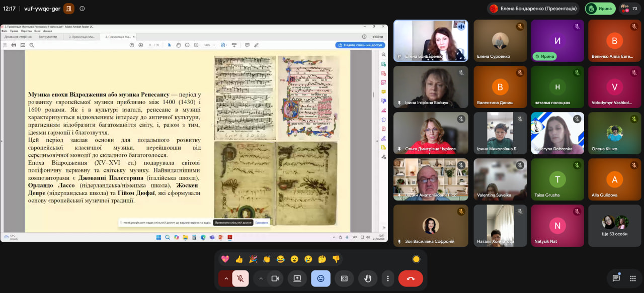Send the party popper reaction
This screenshot has height=293, width=644.
[x=253, y=259]
